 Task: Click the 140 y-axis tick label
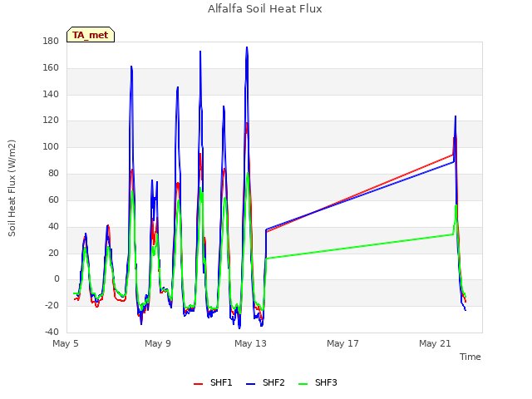pos(51,94)
